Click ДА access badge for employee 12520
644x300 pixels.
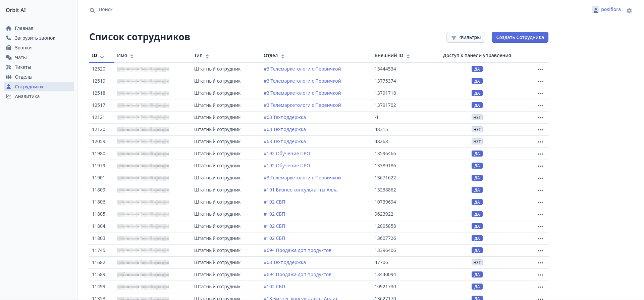coord(477,69)
